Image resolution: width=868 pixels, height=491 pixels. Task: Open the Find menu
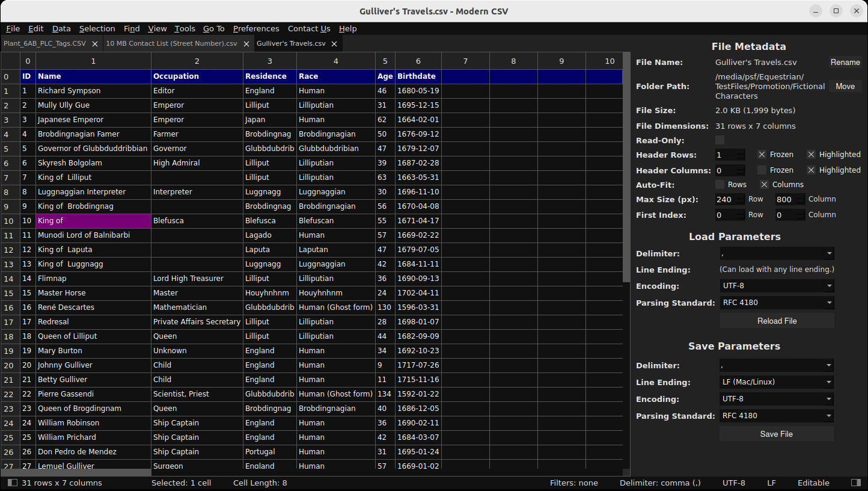click(132, 29)
